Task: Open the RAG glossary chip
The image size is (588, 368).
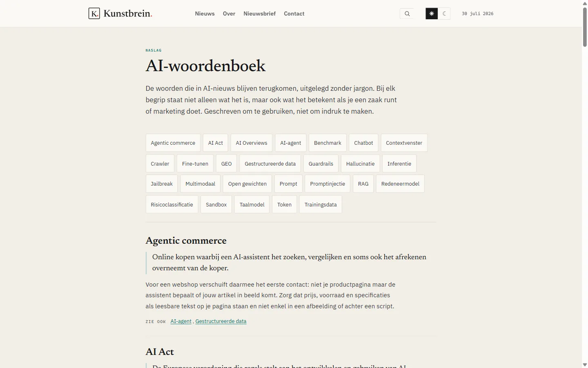Action: 363,184
